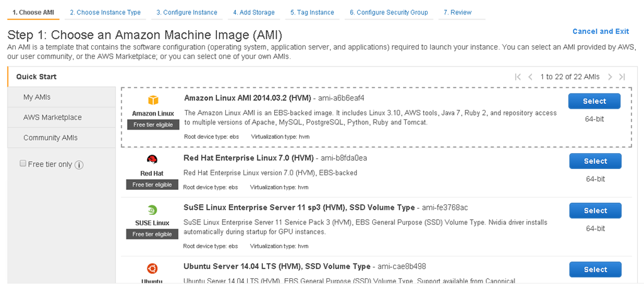This screenshot has width=644, height=306.
Task: Open the Free tier only info icon
Action: coord(79,165)
